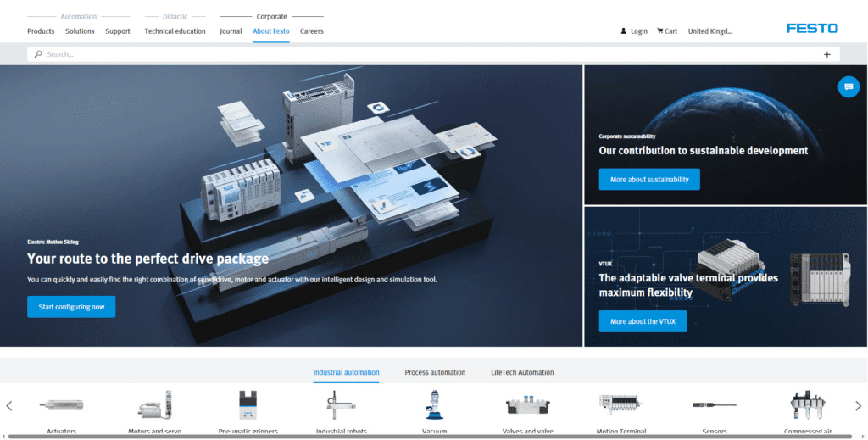
Task: Open the Support menu
Action: tap(118, 31)
